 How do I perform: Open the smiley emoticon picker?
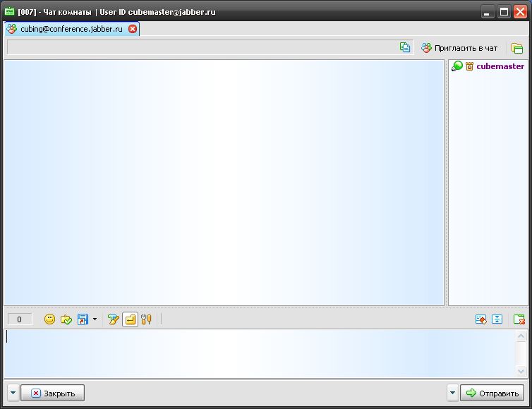(49, 319)
